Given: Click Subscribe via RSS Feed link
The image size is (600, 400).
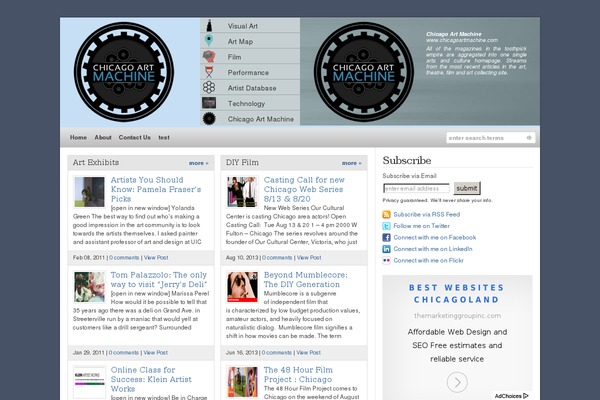Looking at the screenshot, I should [x=427, y=214].
